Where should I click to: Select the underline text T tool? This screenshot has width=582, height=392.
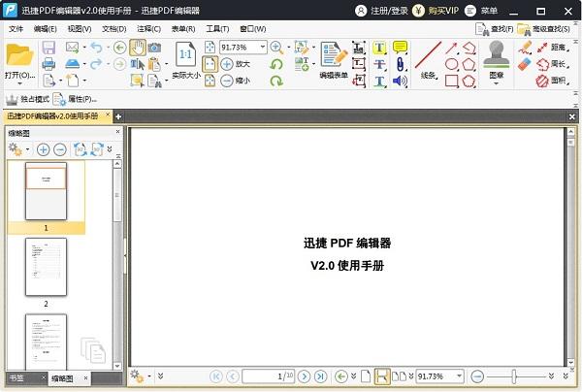click(379, 81)
